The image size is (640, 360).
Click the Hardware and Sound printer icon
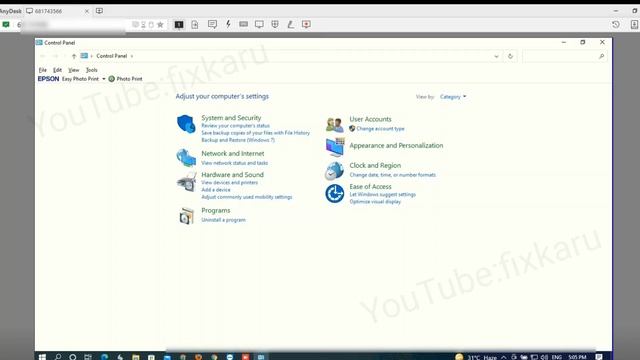pos(186,182)
